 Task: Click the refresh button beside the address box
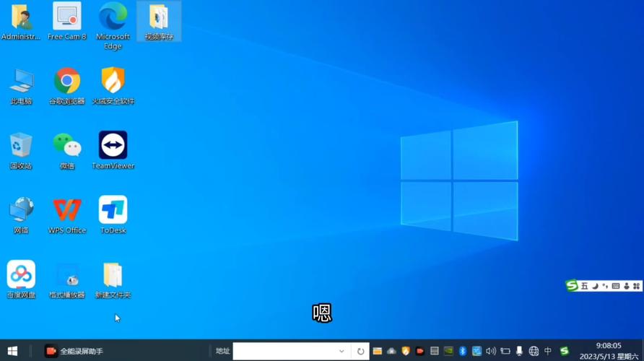(x=360, y=351)
